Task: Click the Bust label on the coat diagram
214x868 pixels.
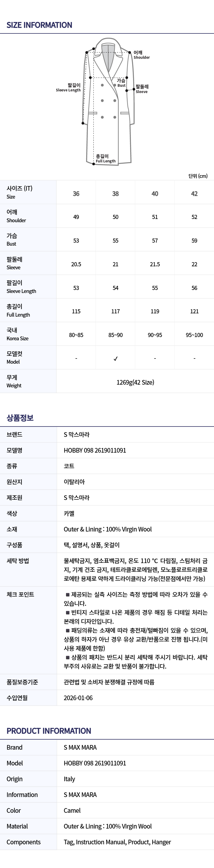Action: click(121, 83)
